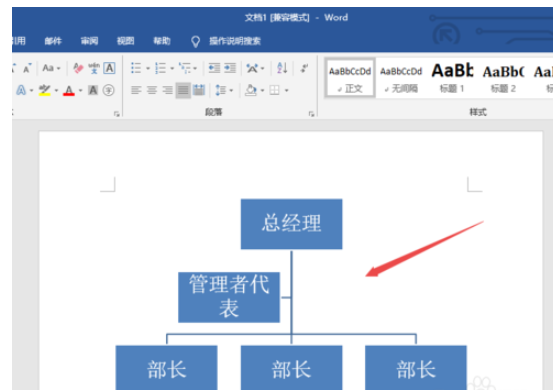Open the 审阅 ribbon tab
This screenshot has width=553, height=390.
pos(89,41)
